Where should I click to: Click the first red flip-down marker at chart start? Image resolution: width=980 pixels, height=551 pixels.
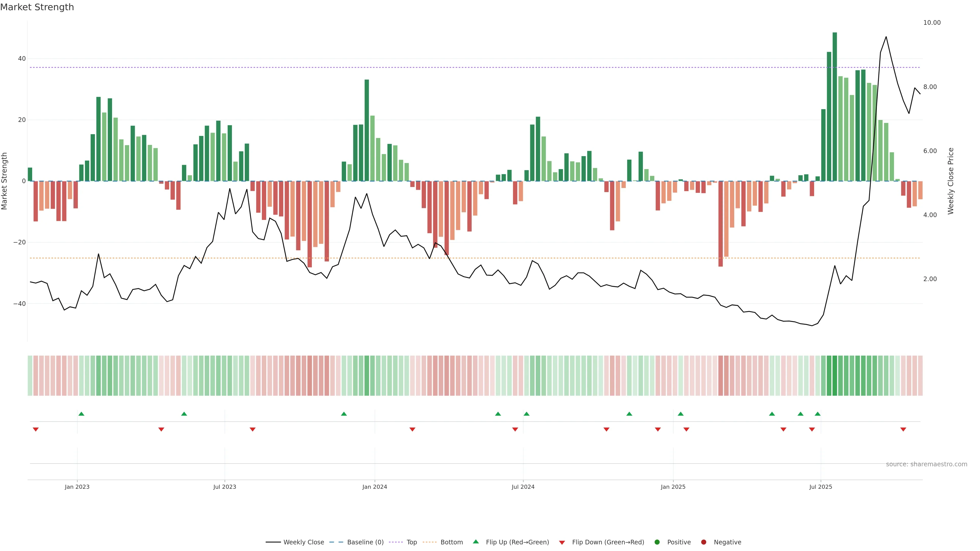click(36, 429)
